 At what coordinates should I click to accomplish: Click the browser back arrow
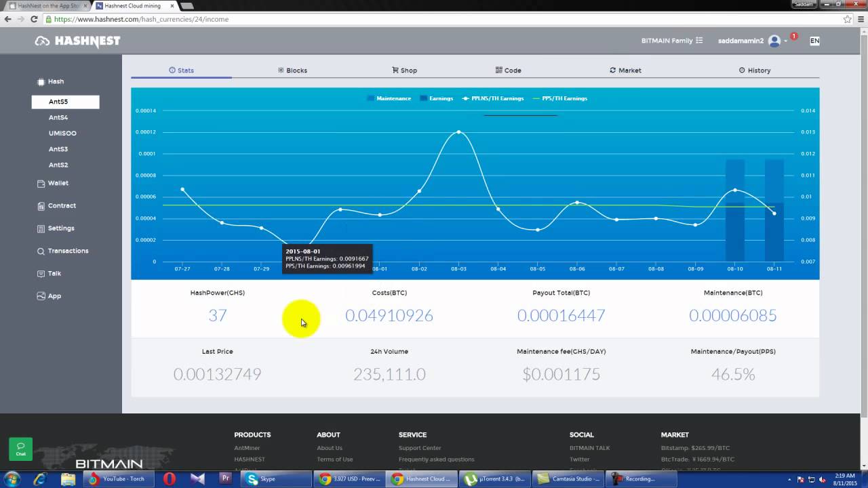coord(7,19)
